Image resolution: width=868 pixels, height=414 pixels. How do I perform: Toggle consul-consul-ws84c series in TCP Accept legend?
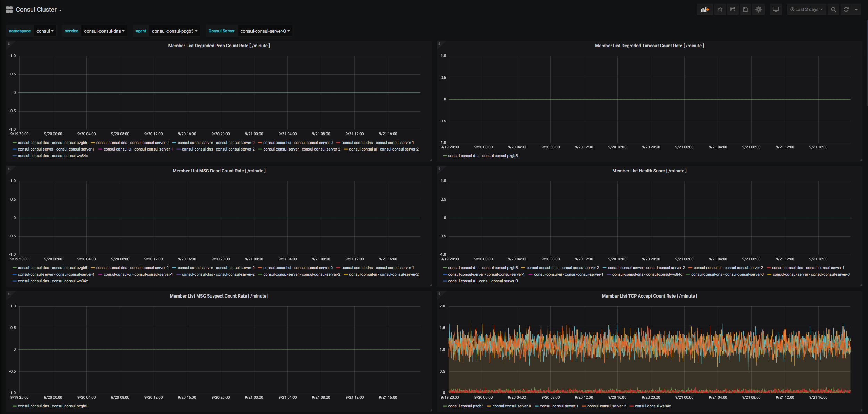point(653,406)
